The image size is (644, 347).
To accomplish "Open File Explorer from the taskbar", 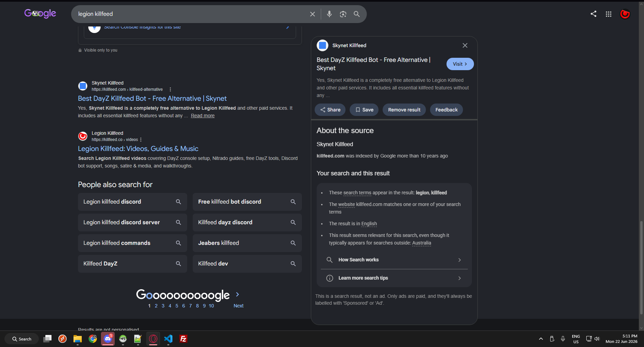I will pyautogui.click(x=78, y=339).
